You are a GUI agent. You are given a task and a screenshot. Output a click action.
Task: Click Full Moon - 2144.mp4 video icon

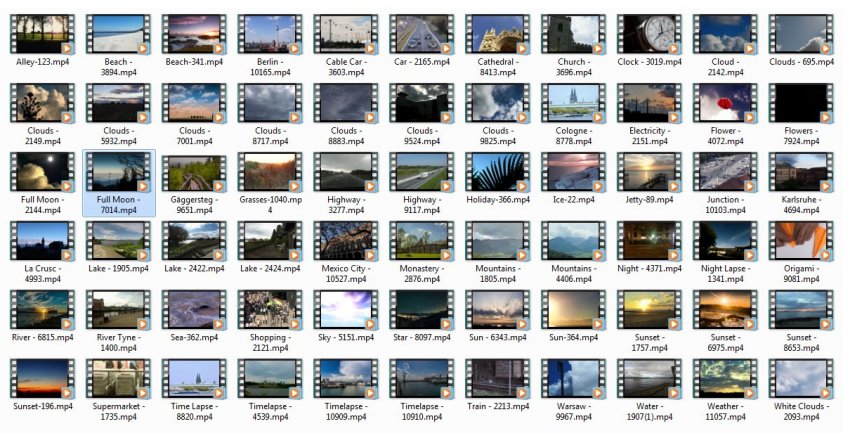pyautogui.click(x=42, y=172)
